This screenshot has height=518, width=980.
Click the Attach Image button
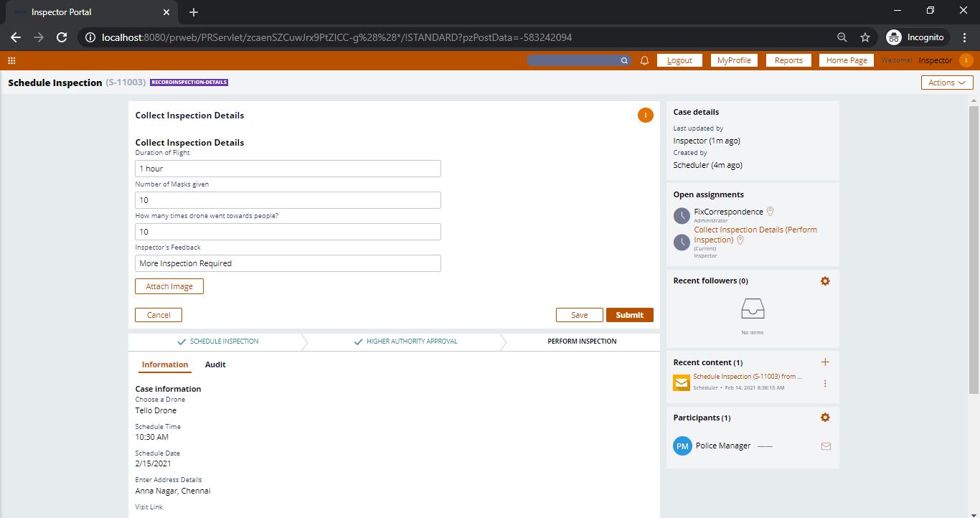tap(169, 286)
